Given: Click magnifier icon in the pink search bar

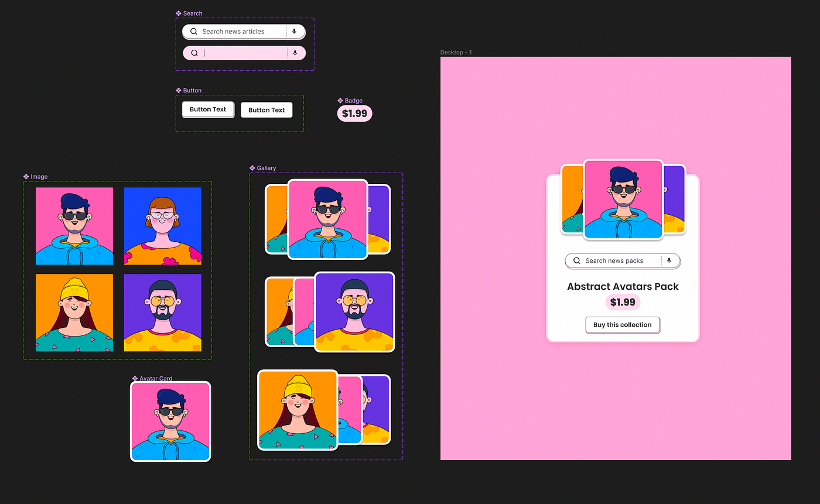Looking at the screenshot, I should click(194, 53).
